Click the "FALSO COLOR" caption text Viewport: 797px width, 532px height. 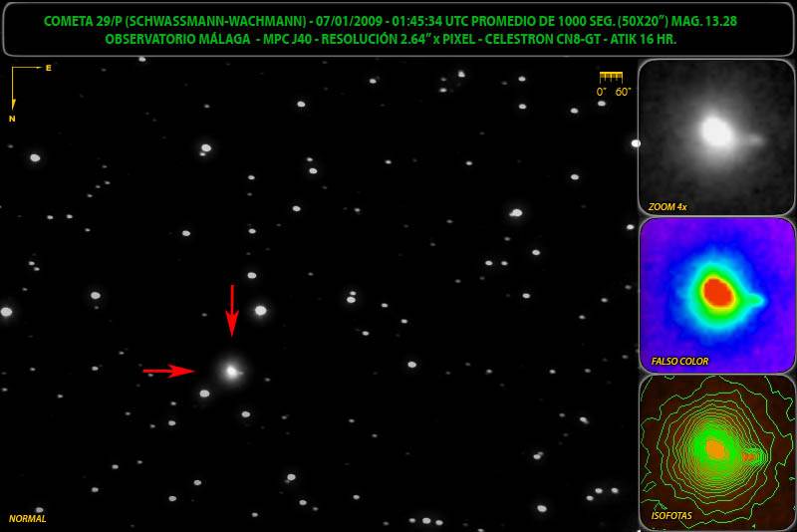tap(679, 362)
